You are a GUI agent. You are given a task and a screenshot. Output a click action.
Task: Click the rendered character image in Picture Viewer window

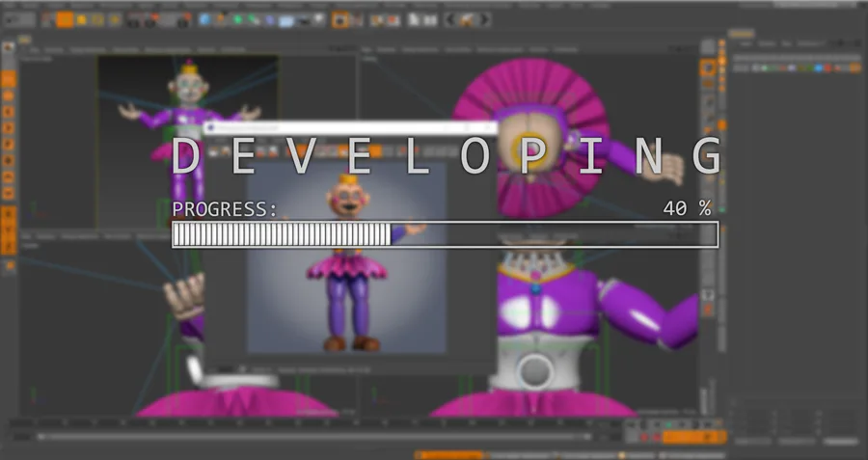click(x=346, y=257)
